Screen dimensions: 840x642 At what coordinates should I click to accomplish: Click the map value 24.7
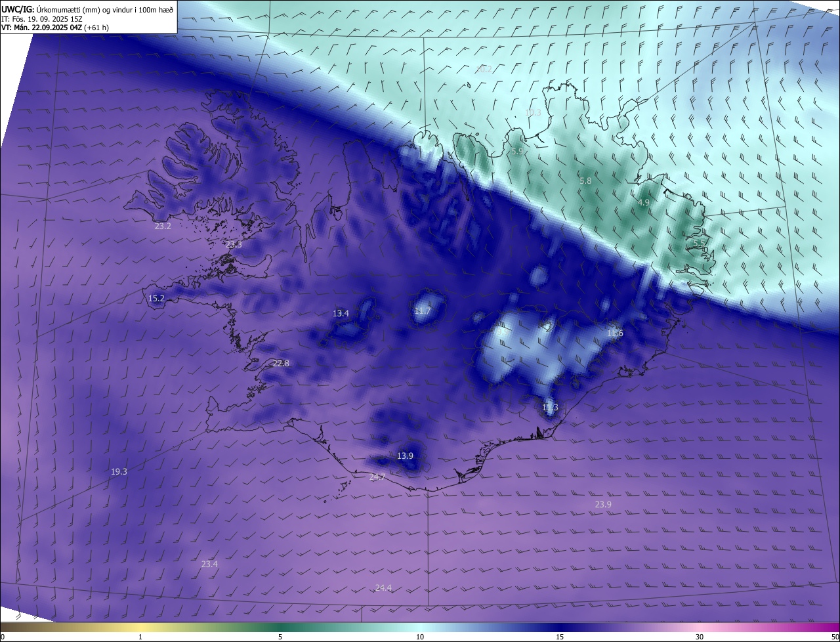377,477
